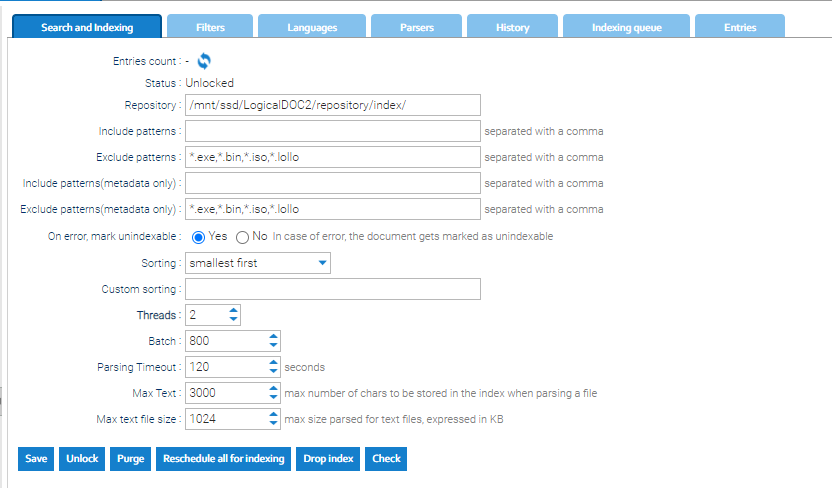Select No for mark unindexable
Screen dimensions: 832x488
(x=242, y=237)
